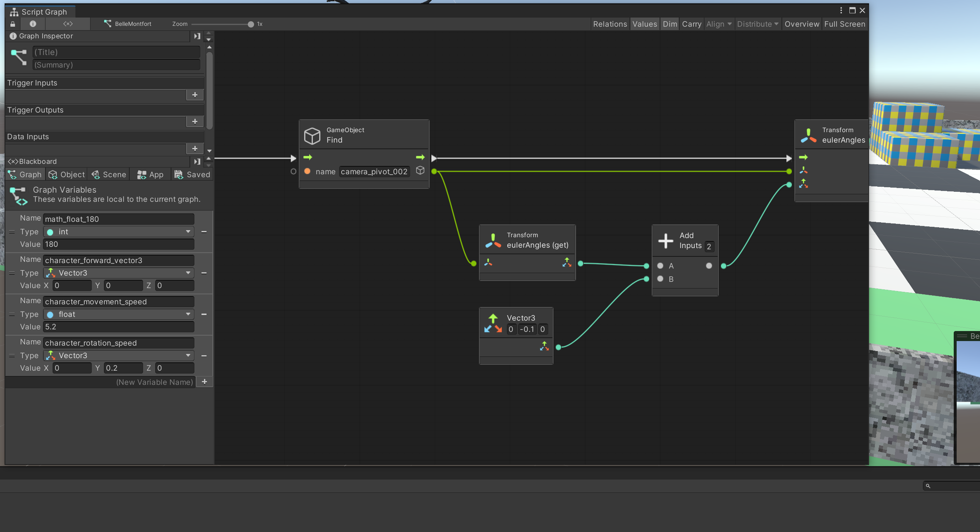Click the Full Screen button
Screen dimensions: 980x532
844,24
